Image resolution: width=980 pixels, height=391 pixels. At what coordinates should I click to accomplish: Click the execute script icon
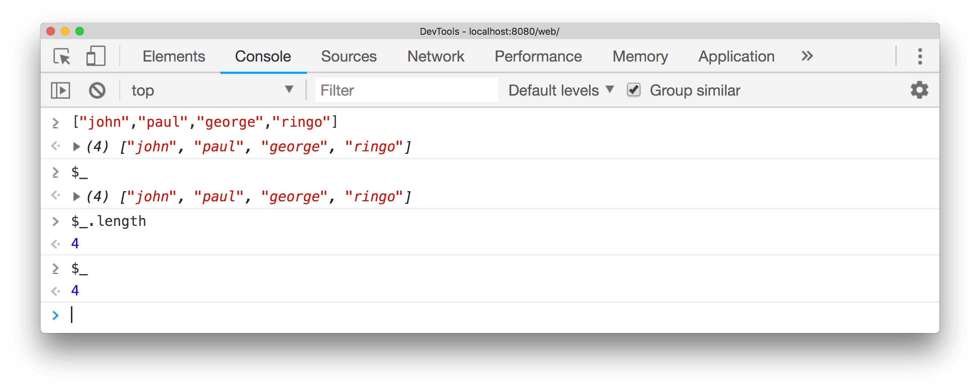(x=61, y=90)
